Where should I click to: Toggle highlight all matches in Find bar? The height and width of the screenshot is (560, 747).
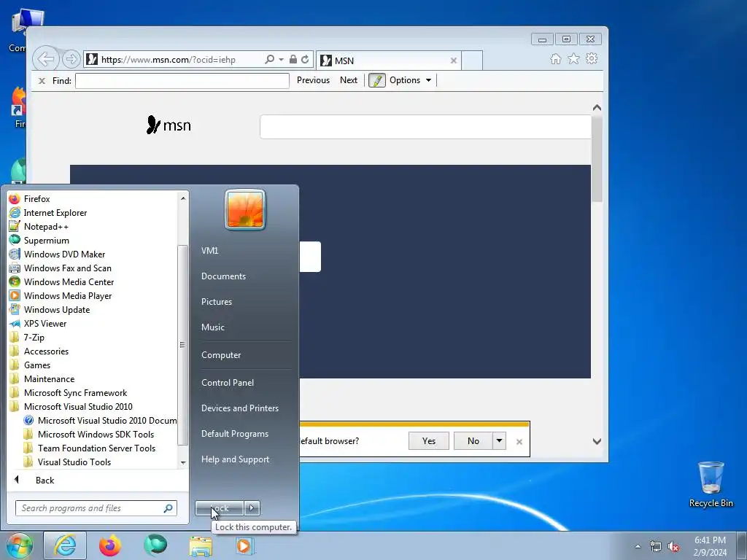click(377, 80)
